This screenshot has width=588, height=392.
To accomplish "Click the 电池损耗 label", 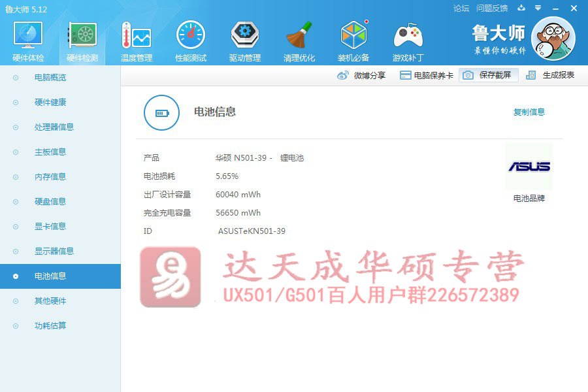I will [x=159, y=176].
